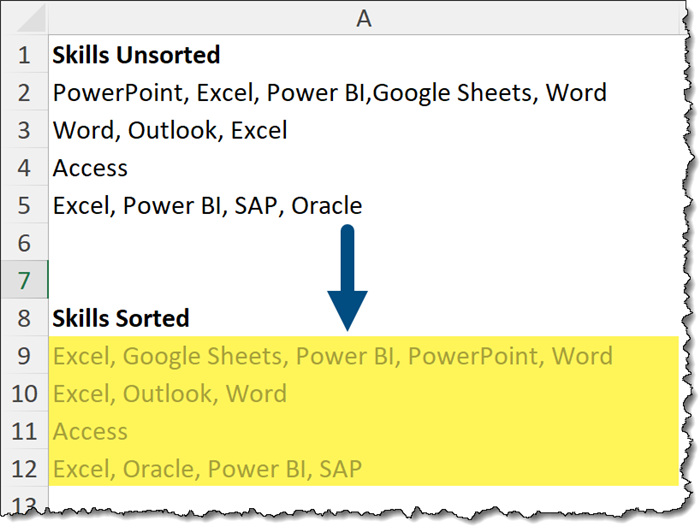Image resolution: width=700 pixels, height=526 pixels.
Task: Select row 1 header
Action: [24, 55]
